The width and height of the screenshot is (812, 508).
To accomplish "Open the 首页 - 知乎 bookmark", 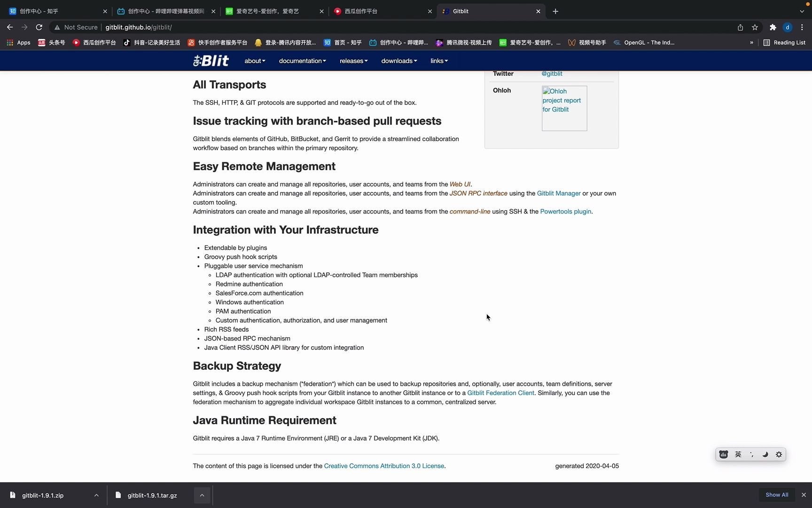I will pyautogui.click(x=342, y=42).
